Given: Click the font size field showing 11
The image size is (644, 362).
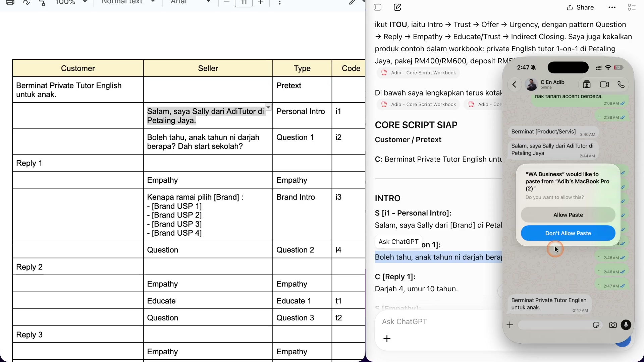Looking at the screenshot, I should pyautogui.click(x=244, y=3).
